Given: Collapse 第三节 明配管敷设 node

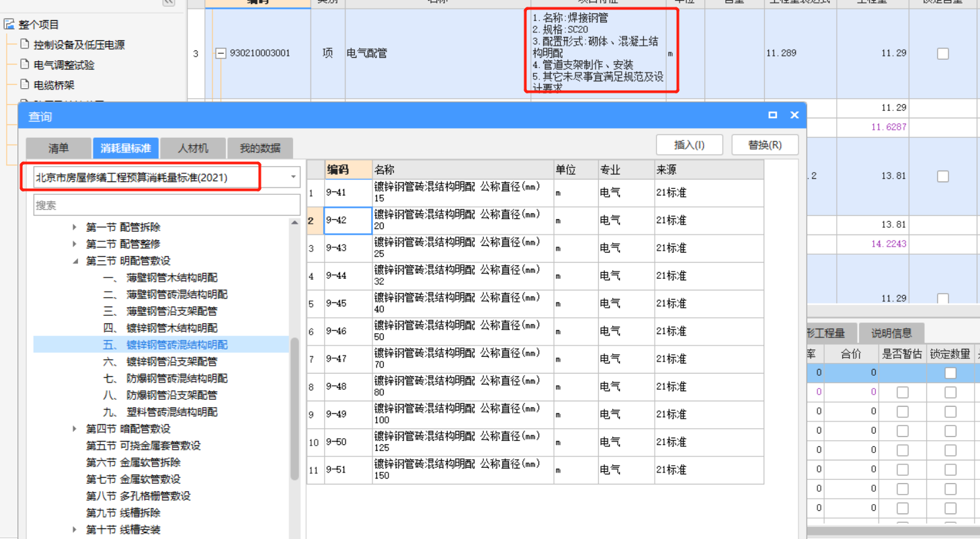Looking at the screenshot, I should pos(75,261).
